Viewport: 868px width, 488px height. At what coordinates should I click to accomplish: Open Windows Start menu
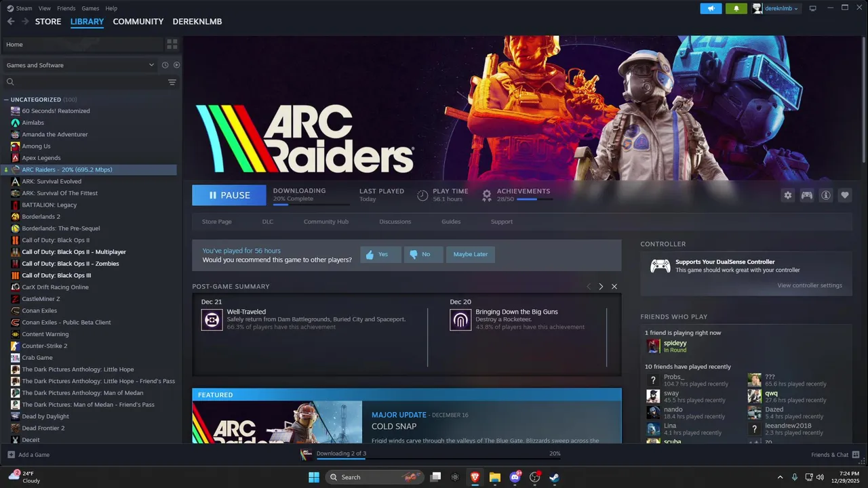pos(314,477)
